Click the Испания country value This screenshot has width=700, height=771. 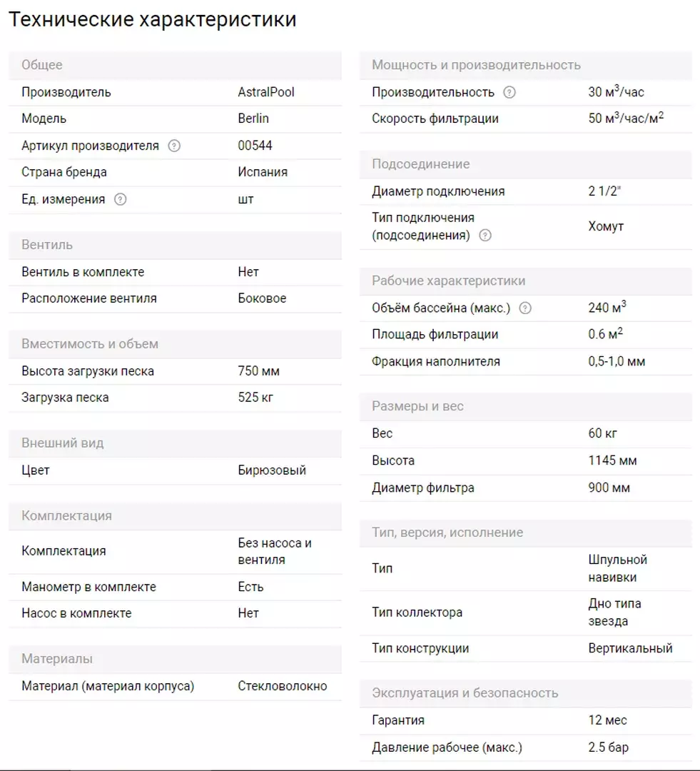pyautogui.click(x=263, y=172)
